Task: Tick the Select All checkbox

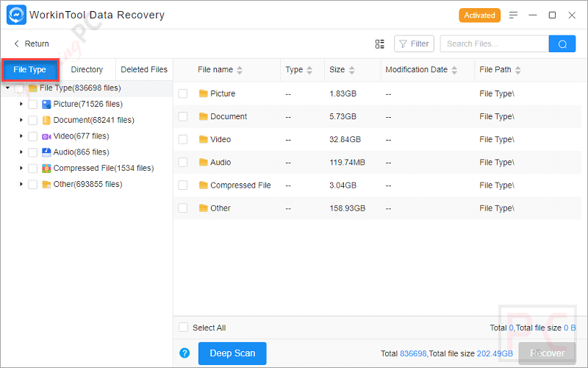Action: coord(183,328)
